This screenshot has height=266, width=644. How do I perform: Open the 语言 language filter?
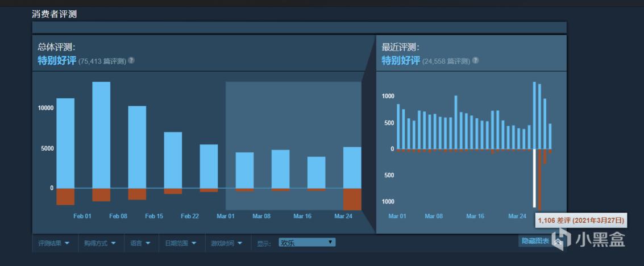(140, 243)
